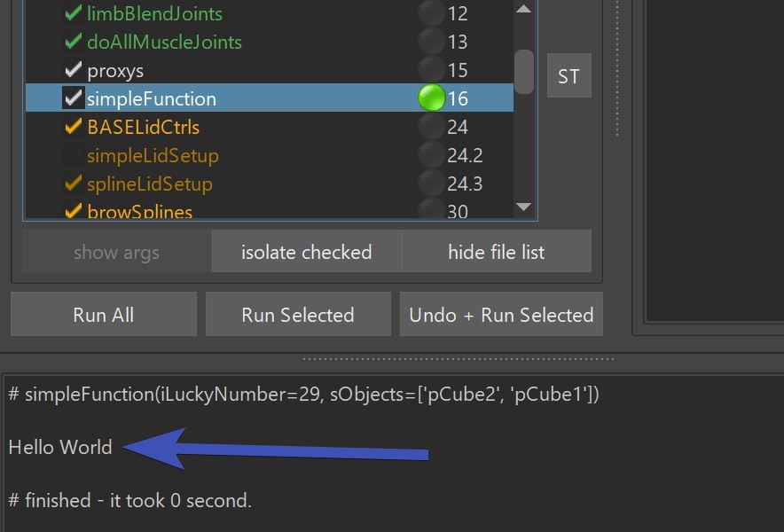Click the status ball next to limbBlendJoints

tap(432, 12)
